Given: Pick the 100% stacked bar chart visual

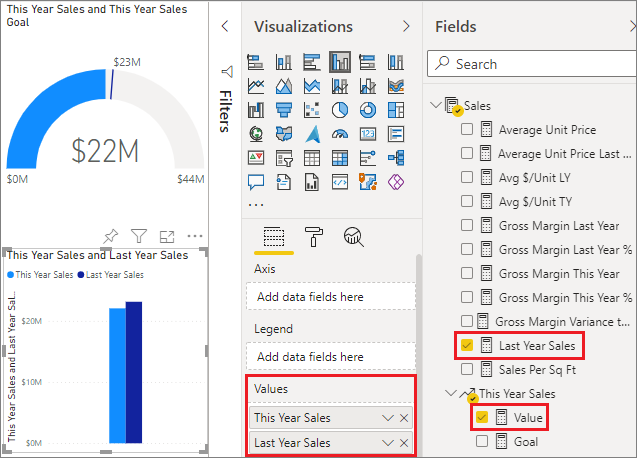Looking at the screenshot, I should tap(368, 62).
